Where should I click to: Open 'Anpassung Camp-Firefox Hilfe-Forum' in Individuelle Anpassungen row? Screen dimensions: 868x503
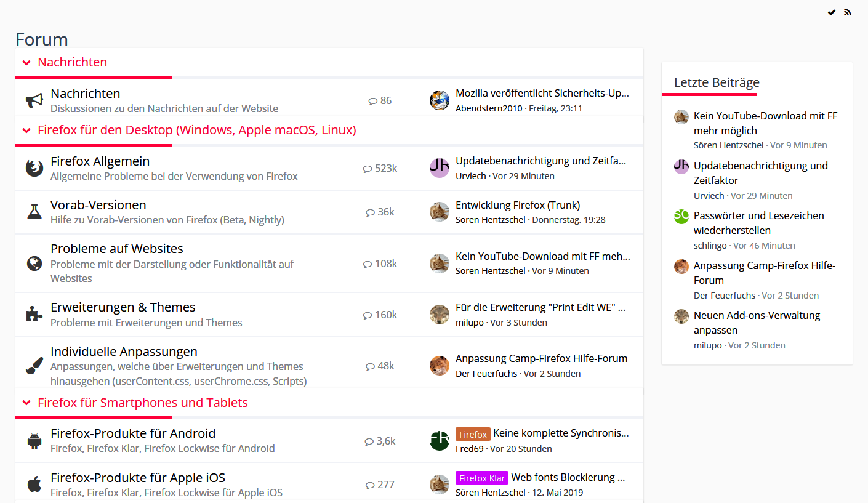click(x=542, y=358)
